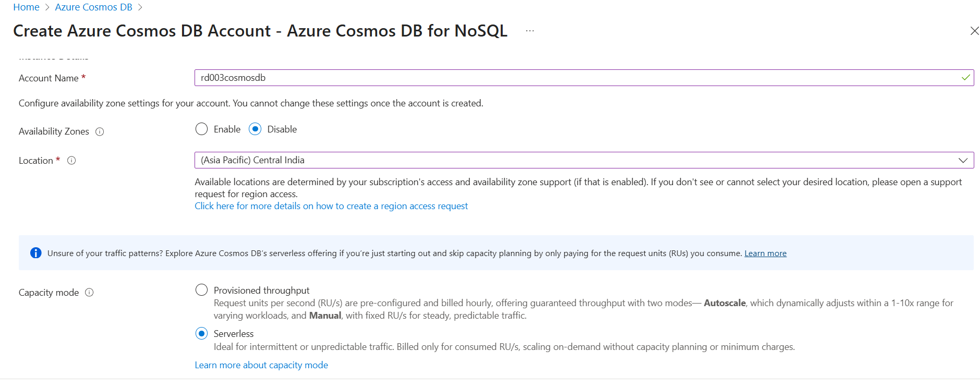The width and height of the screenshot is (980, 387).
Task: Select the Serverless capacity mode
Action: [x=202, y=333]
